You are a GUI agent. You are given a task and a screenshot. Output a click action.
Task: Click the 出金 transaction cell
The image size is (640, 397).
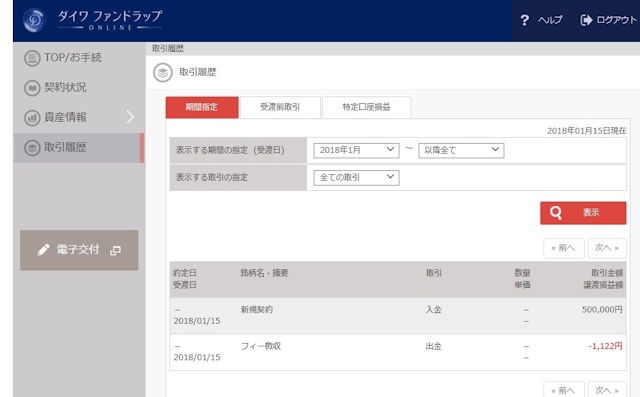[433, 346]
